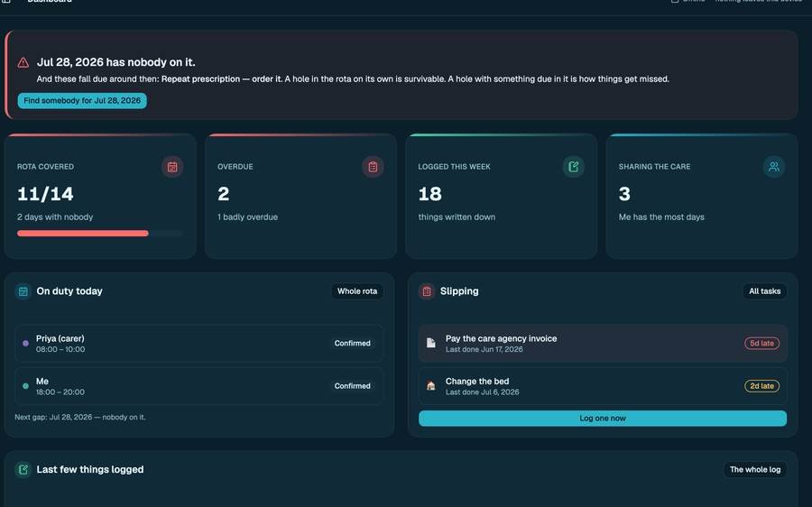Click the 'Next gap: Jul 28, 2026' note

(x=80, y=417)
